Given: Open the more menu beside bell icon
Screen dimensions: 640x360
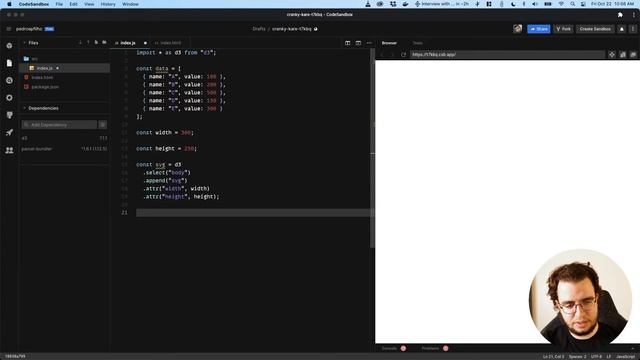Looking at the screenshot, I should pyautogui.click(x=633, y=29).
